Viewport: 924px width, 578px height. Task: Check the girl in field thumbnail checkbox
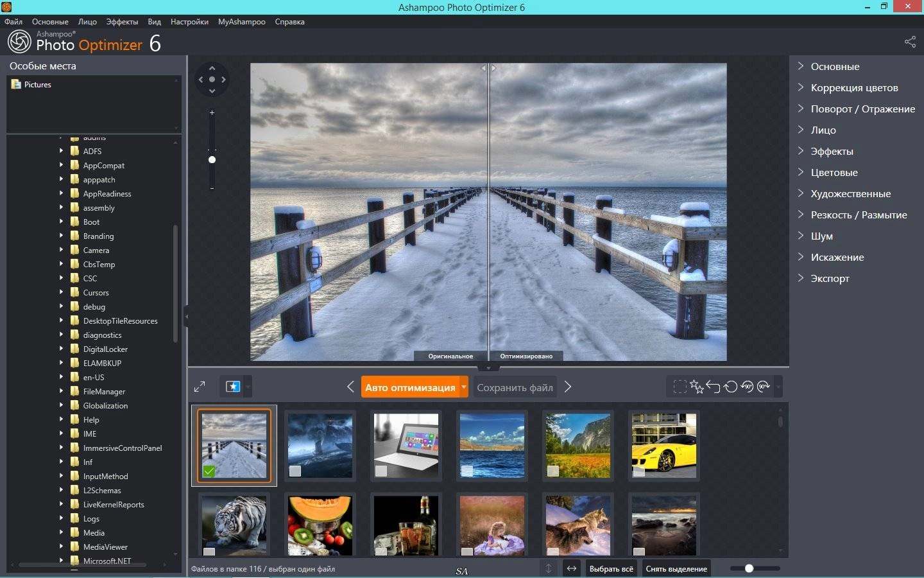click(467, 552)
